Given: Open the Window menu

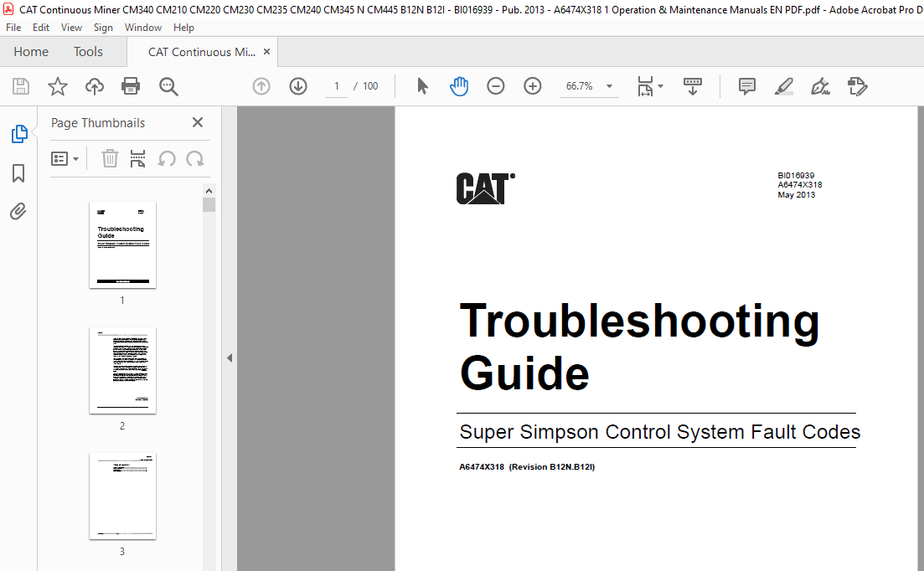Looking at the screenshot, I should 143,28.
